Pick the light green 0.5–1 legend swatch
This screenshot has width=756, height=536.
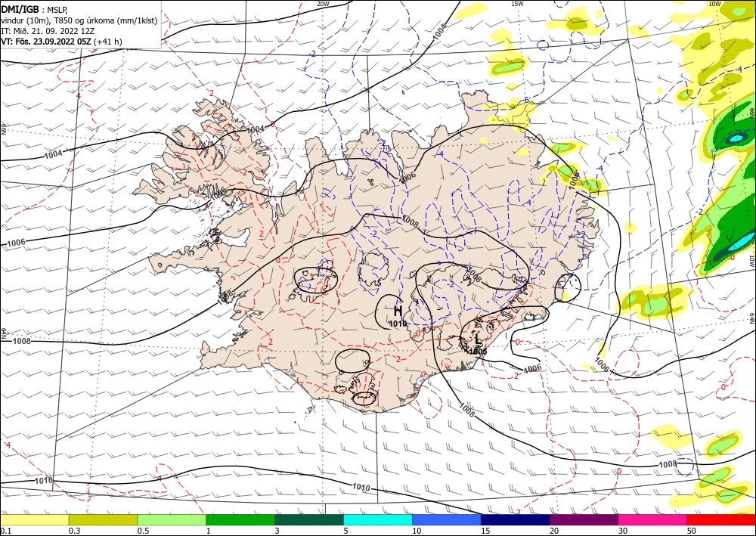[x=172, y=519]
